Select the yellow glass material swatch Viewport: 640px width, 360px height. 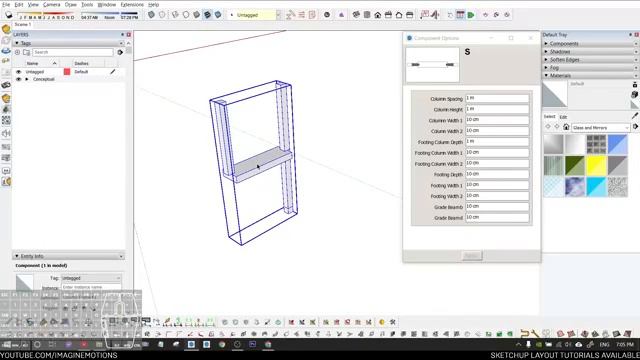point(596,166)
